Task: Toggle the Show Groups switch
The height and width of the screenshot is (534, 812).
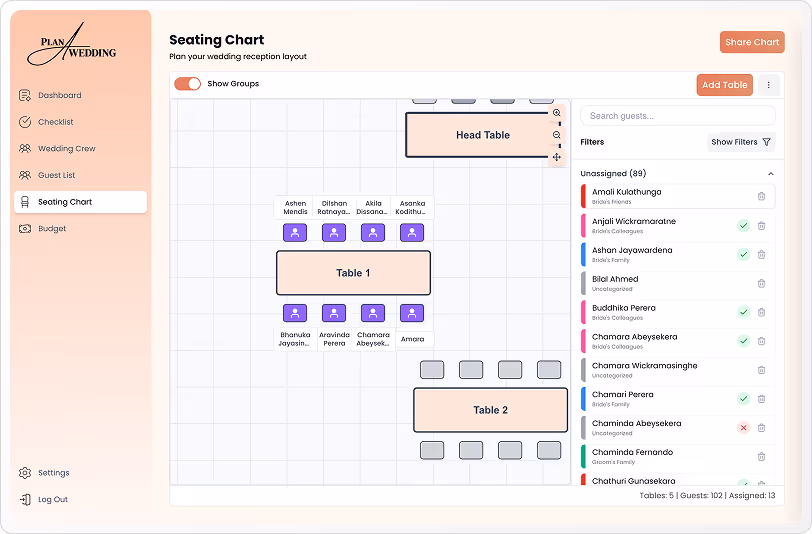Action: pos(187,84)
